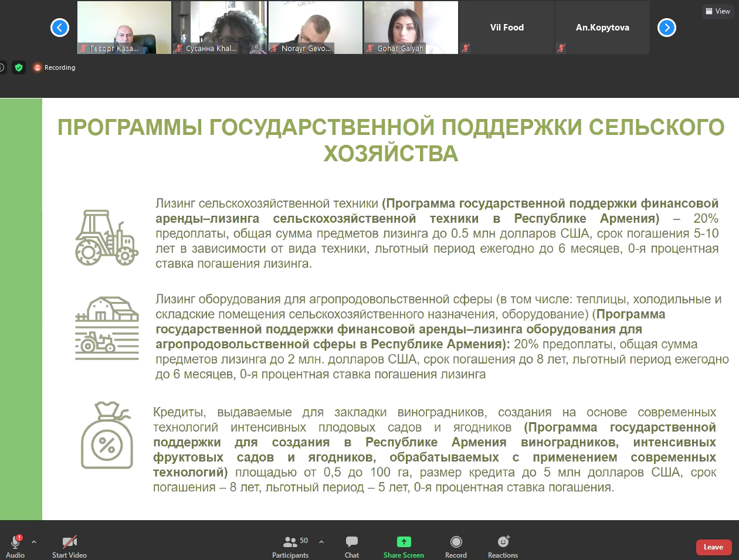Toggle the Record button
This screenshot has height=560, width=739.
(x=456, y=547)
